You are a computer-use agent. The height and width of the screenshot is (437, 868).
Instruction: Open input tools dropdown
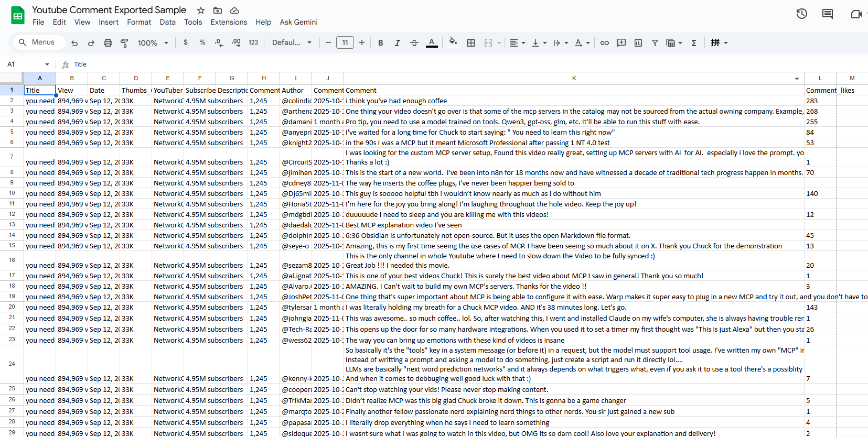tap(719, 43)
